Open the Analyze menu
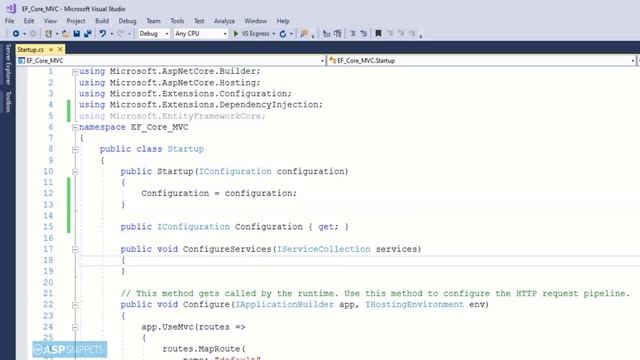 [x=224, y=21]
